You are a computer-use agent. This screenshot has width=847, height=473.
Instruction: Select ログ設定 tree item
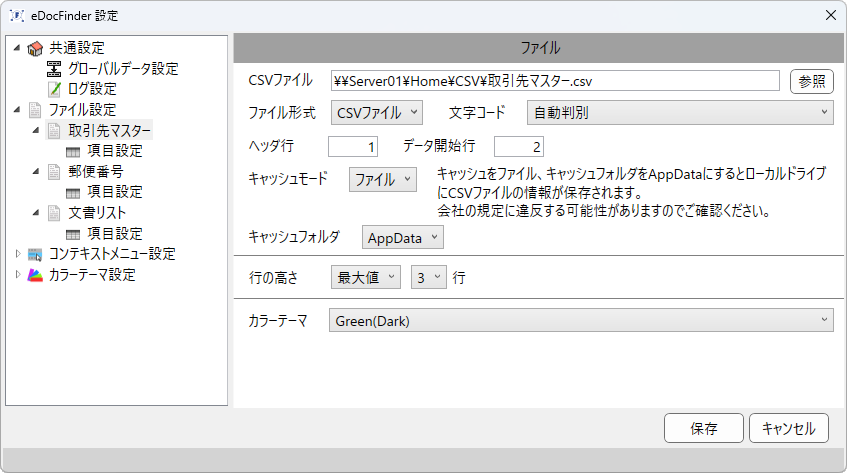92,89
